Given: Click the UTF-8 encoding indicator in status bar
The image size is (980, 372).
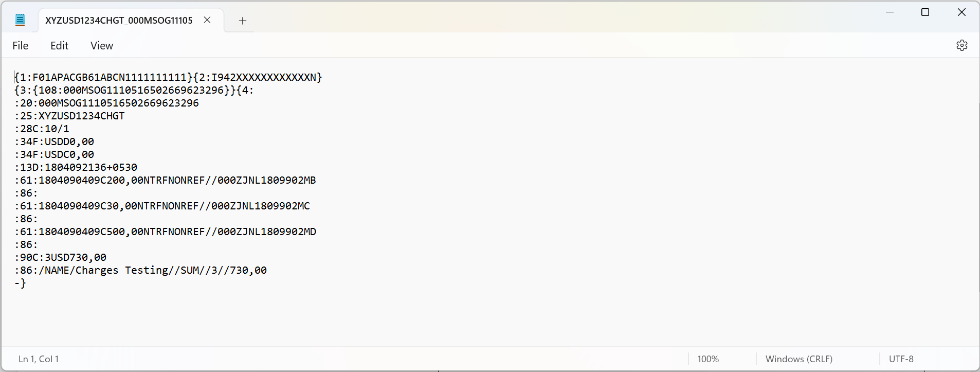Looking at the screenshot, I should pyautogui.click(x=901, y=359).
